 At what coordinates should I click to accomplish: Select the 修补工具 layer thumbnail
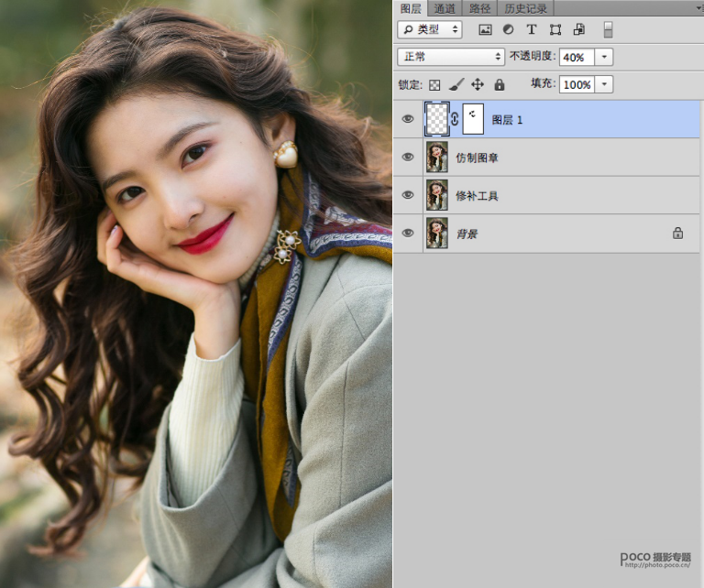[x=437, y=195]
